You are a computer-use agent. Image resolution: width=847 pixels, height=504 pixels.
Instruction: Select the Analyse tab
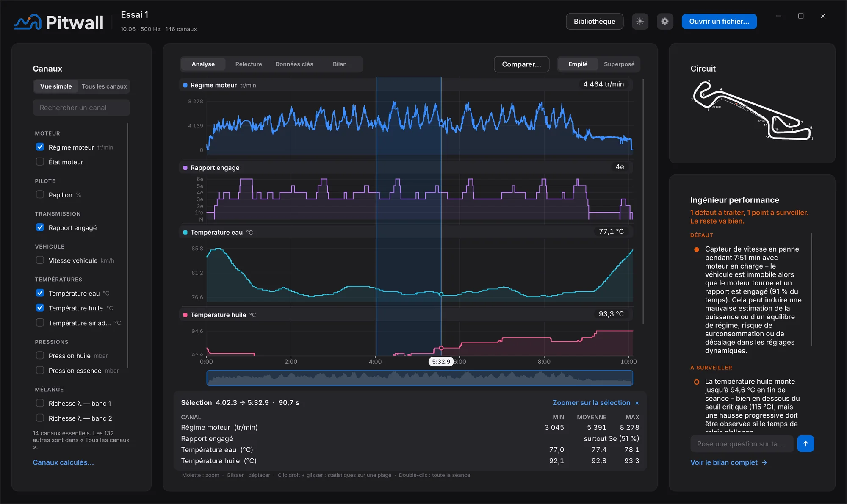coord(203,64)
